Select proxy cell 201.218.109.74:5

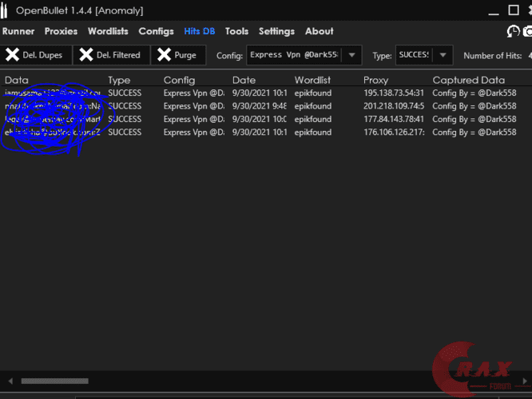(394, 106)
